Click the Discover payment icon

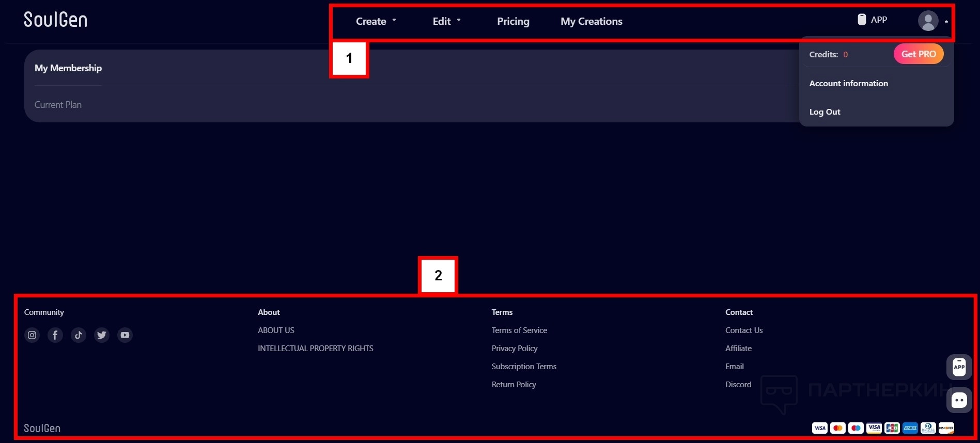coord(946,428)
